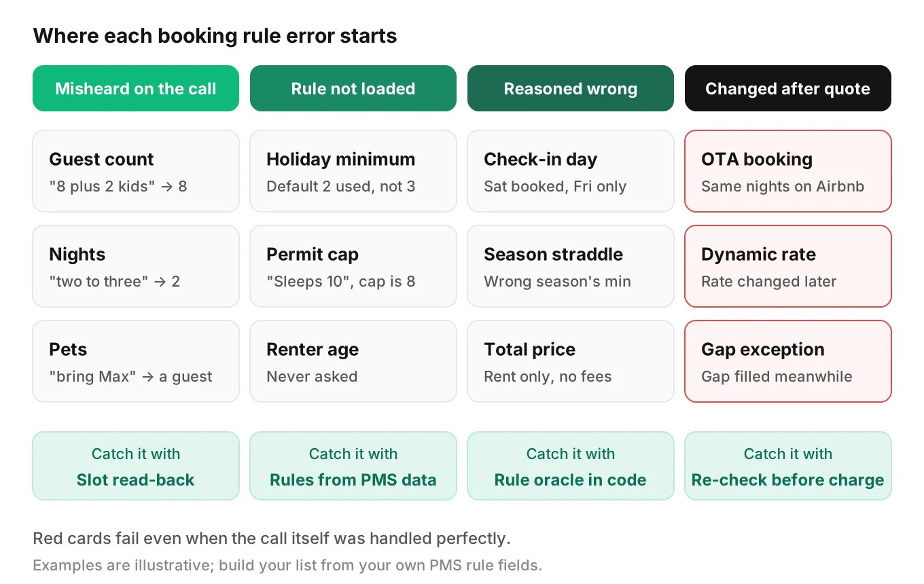Choose the Total price card
Screen dimensions: 924x584
[x=571, y=361]
